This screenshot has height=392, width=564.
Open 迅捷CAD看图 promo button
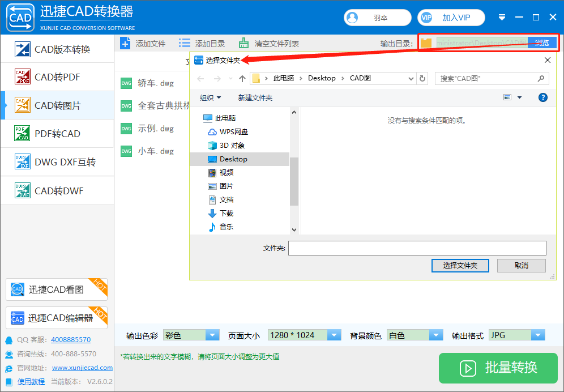point(57,289)
